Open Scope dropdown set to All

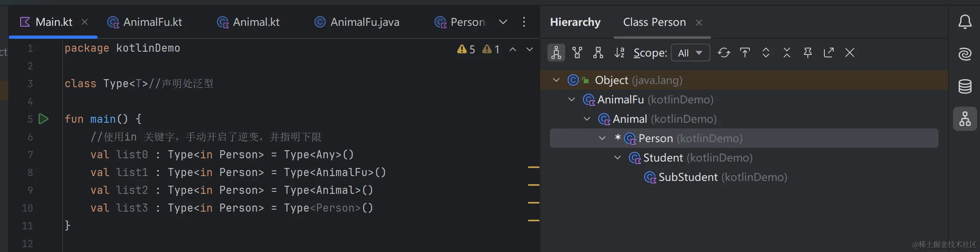point(690,53)
